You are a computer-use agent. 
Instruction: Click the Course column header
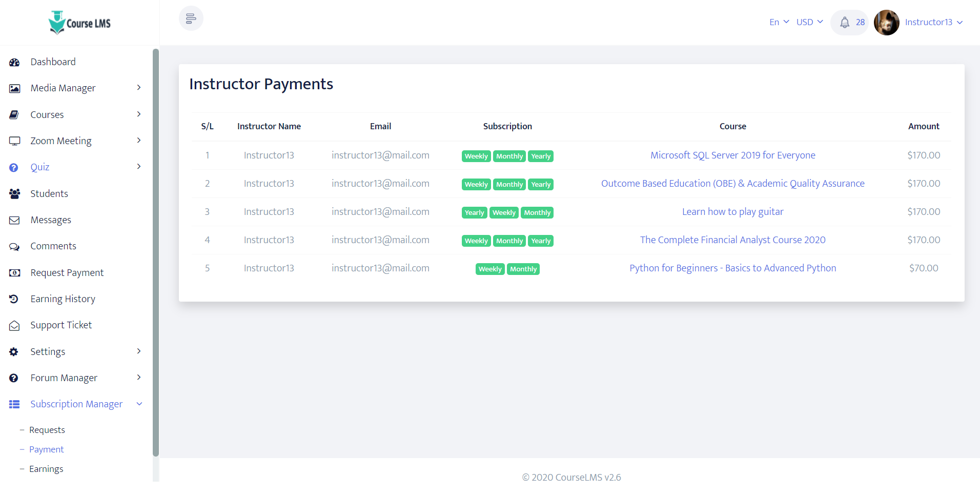(733, 126)
